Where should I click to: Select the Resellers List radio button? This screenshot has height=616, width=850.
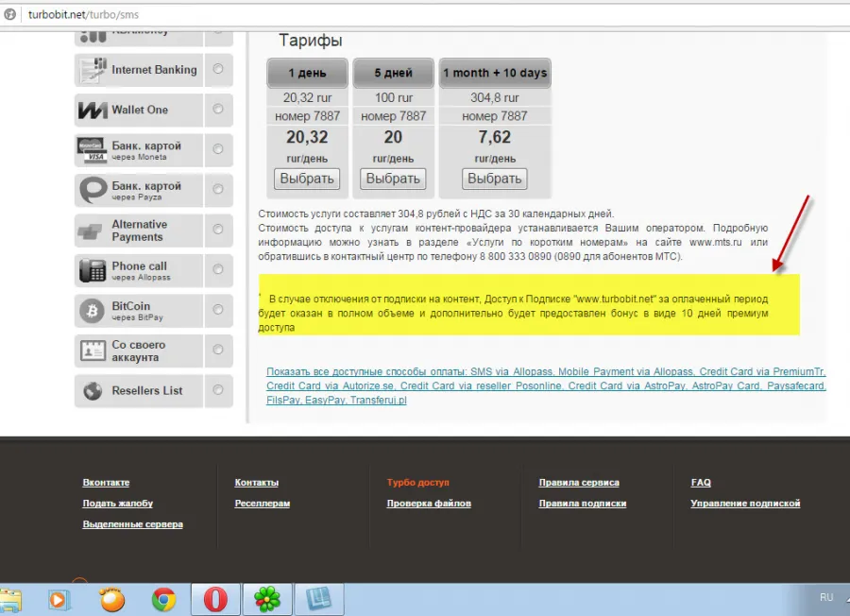tap(218, 390)
